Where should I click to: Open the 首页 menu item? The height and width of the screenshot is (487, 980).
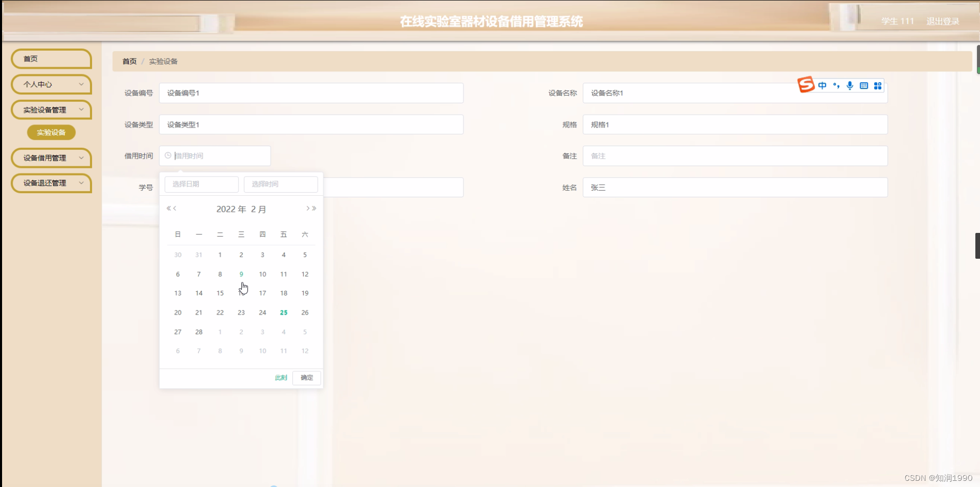(51, 59)
